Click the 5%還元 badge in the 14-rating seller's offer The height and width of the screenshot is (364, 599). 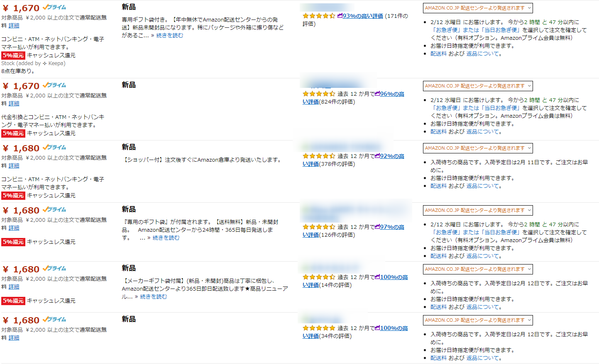(13, 301)
